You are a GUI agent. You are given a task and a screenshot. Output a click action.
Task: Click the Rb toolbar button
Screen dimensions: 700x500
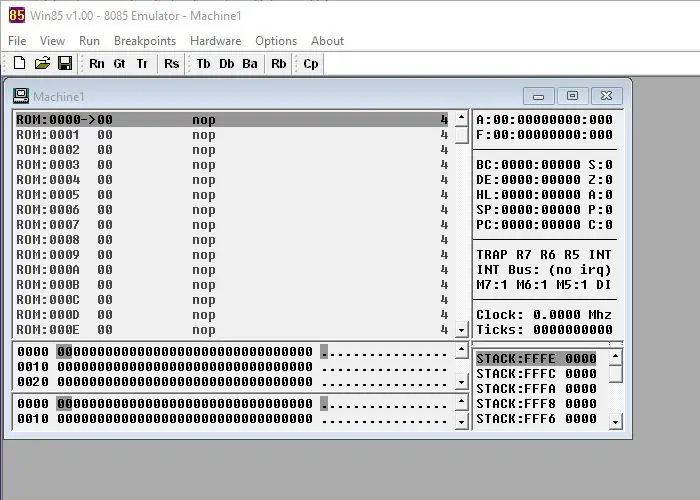(279, 64)
